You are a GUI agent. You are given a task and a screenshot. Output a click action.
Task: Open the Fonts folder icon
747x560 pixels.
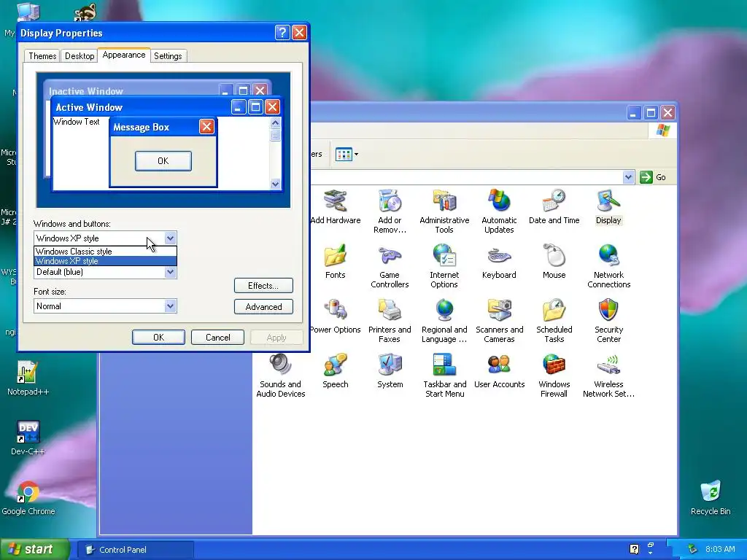[336, 262]
